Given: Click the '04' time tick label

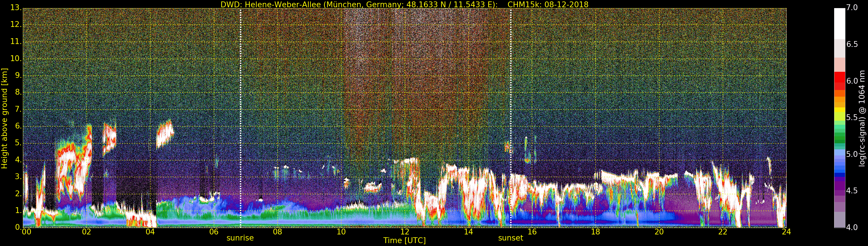Looking at the screenshot, I should [x=150, y=232].
